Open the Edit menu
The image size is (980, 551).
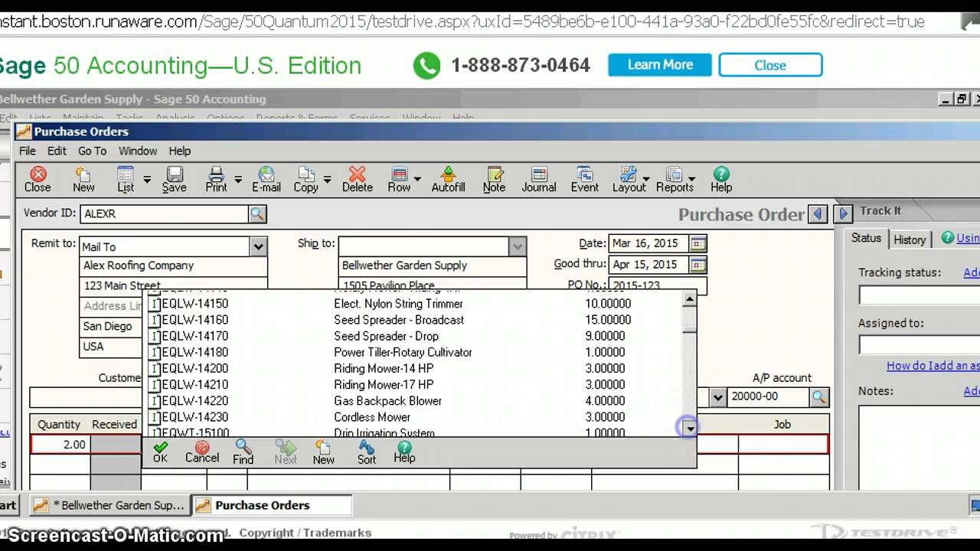click(x=57, y=151)
